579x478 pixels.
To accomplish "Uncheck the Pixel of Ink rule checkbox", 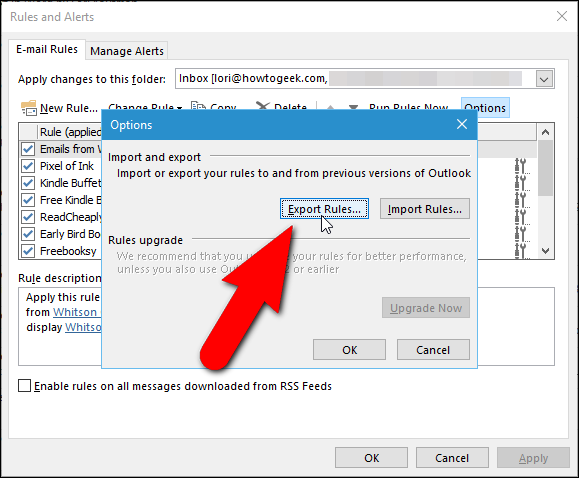I will point(28,166).
